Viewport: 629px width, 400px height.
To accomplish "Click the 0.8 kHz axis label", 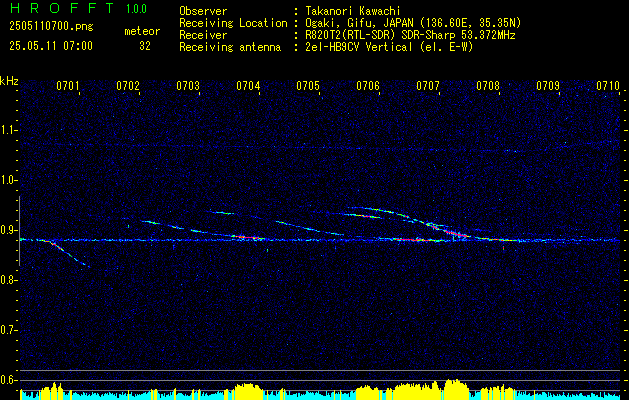I will pos(8,280).
